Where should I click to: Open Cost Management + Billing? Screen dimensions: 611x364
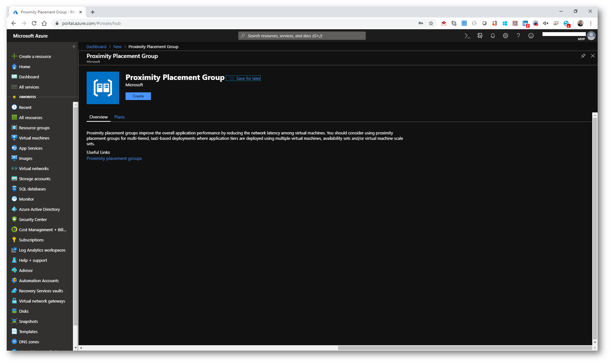(42, 230)
